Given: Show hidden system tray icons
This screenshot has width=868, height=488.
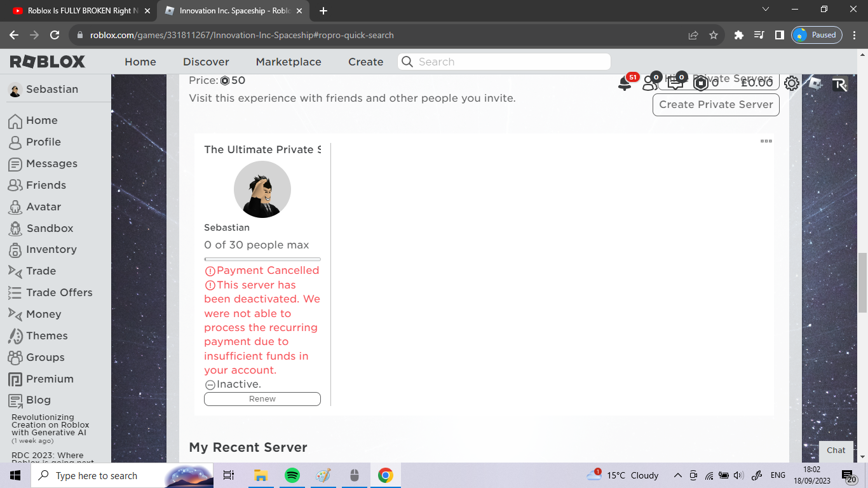Looking at the screenshot, I should click(x=678, y=475).
